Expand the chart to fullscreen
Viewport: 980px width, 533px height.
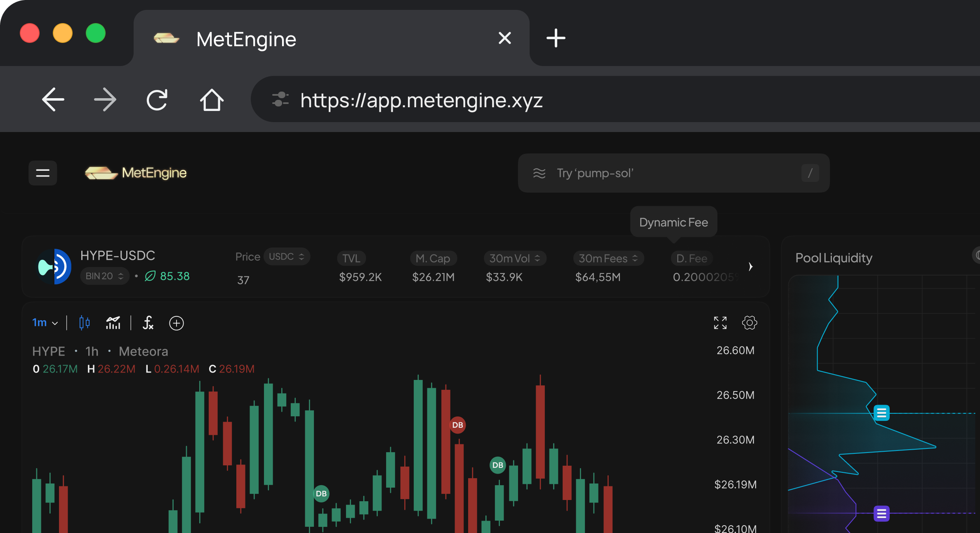[x=720, y=323]
